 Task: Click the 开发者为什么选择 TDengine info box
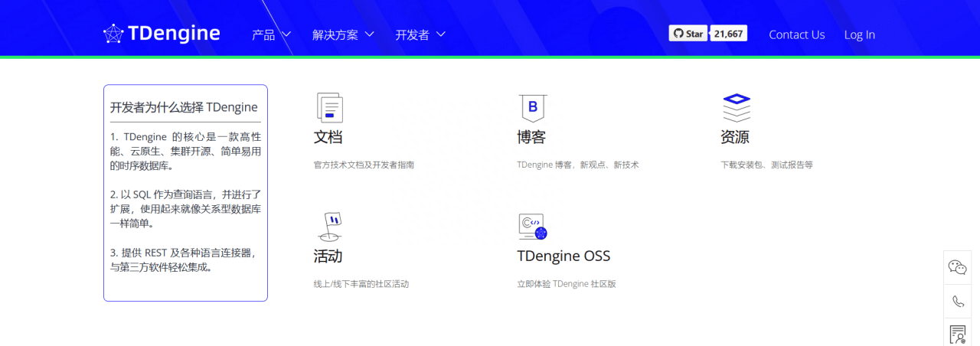coord(185,193)
